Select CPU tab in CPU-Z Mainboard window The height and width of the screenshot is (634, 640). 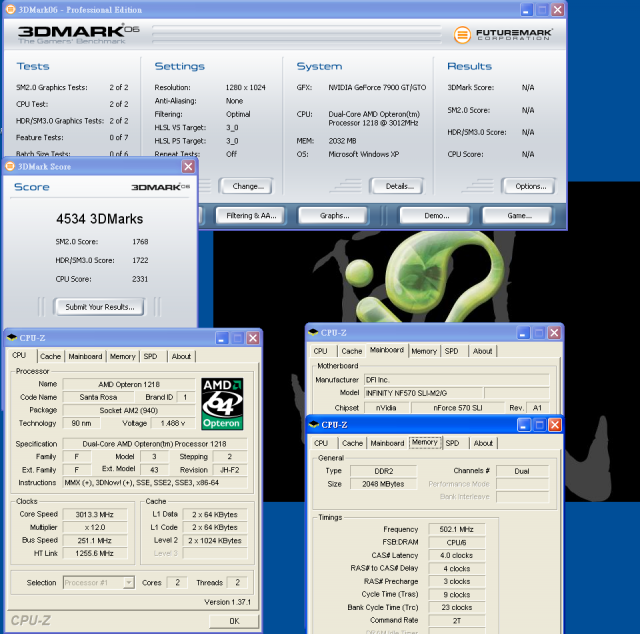pyautogui.click(x=320, y=351)
